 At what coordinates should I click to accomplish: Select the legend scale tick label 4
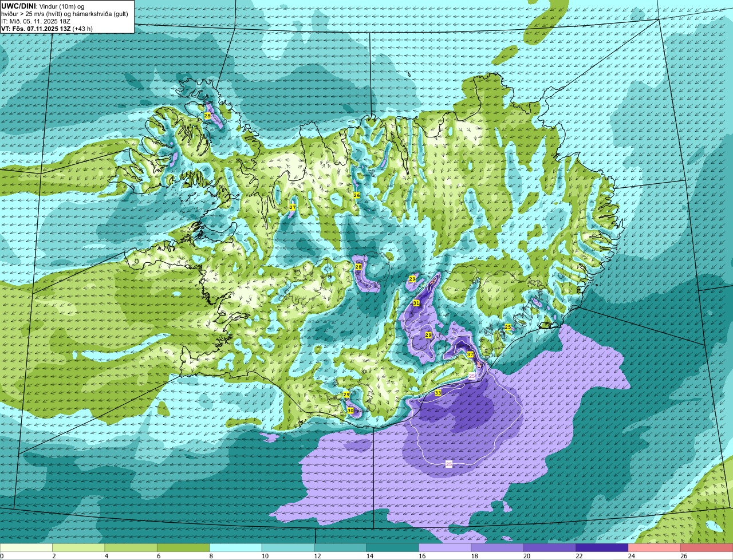(x=106, y=556)
